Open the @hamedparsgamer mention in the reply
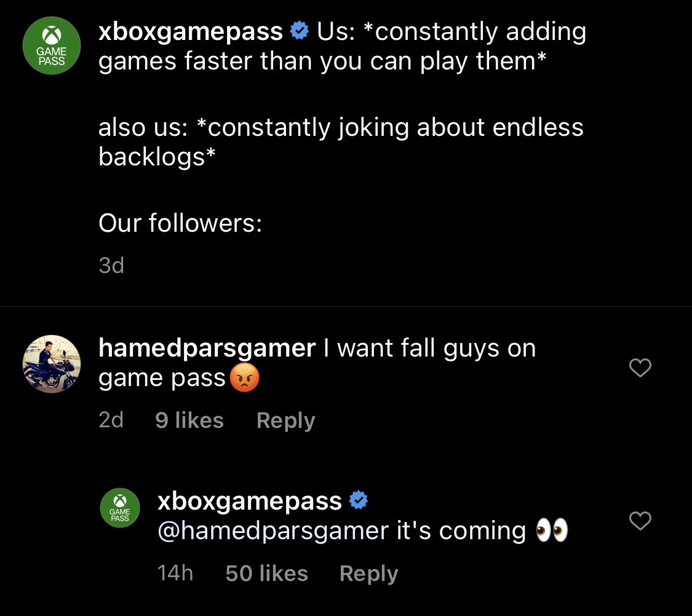Screen dimensions: 692x616 point(273,531)
